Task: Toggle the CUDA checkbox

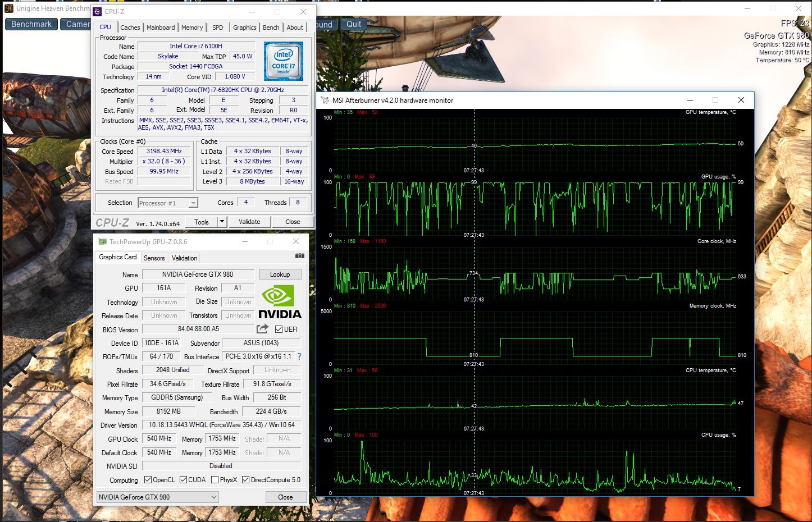Action: pyautogui.click(x=184, y=480)
